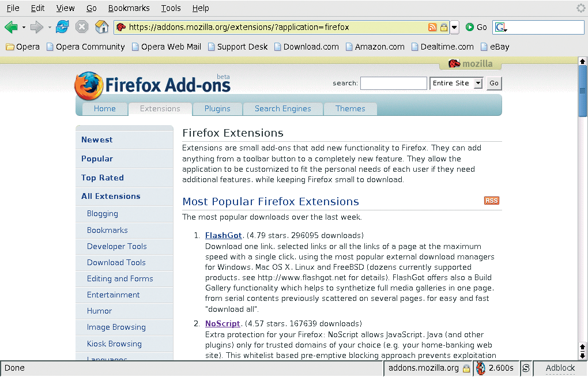
Task: Open the File menu
Action: point(13,8)
